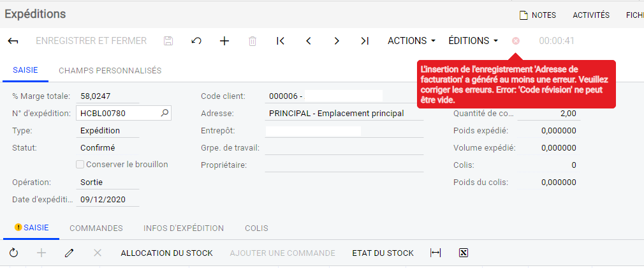Click AJOUTER UNE COMMANDE button
Screen dimensions: 644x268
pyautogui.click(x=282, y=253)
